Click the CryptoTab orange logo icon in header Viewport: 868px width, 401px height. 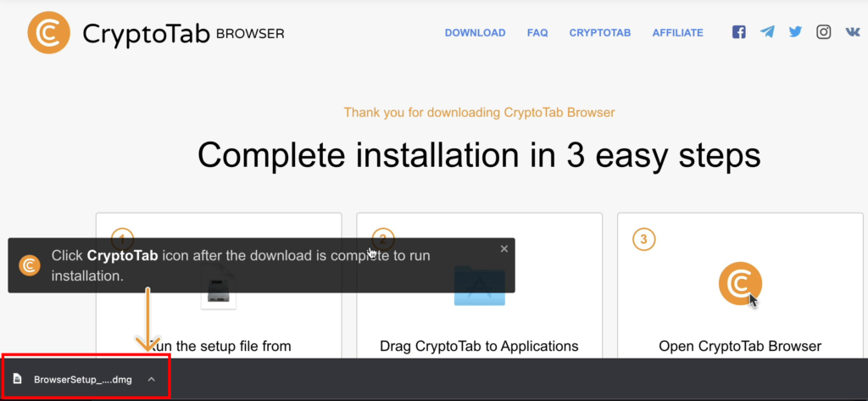click(48, 33)
